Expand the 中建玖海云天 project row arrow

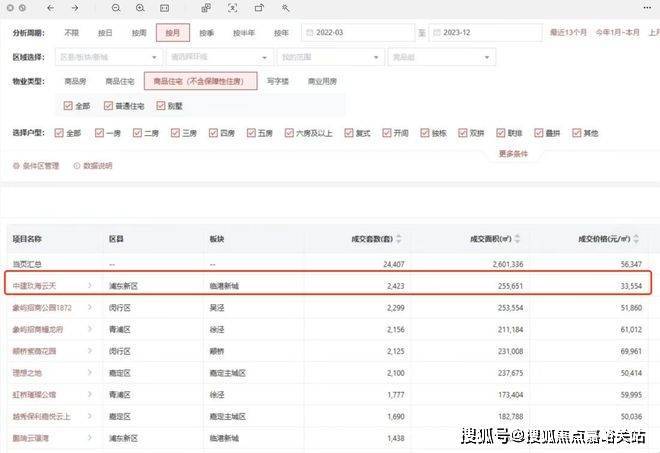[90, 286]
